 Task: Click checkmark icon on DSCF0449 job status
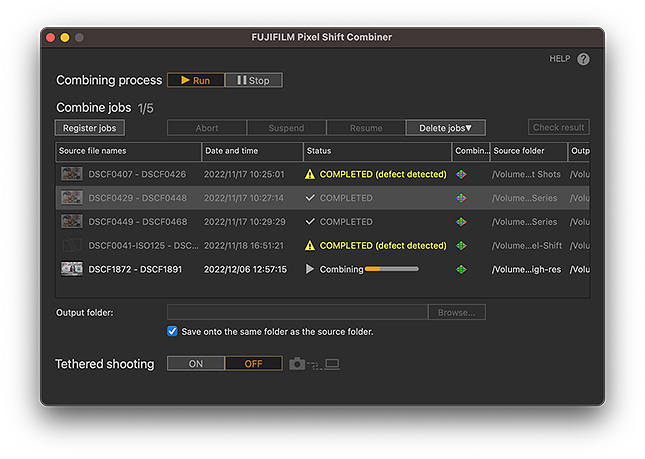pos(310,222)
